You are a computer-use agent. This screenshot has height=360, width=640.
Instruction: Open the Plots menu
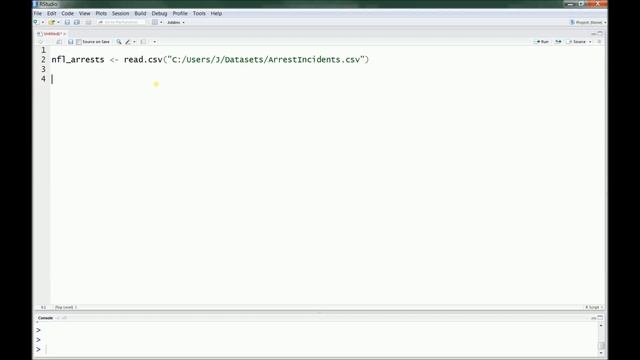101,13
